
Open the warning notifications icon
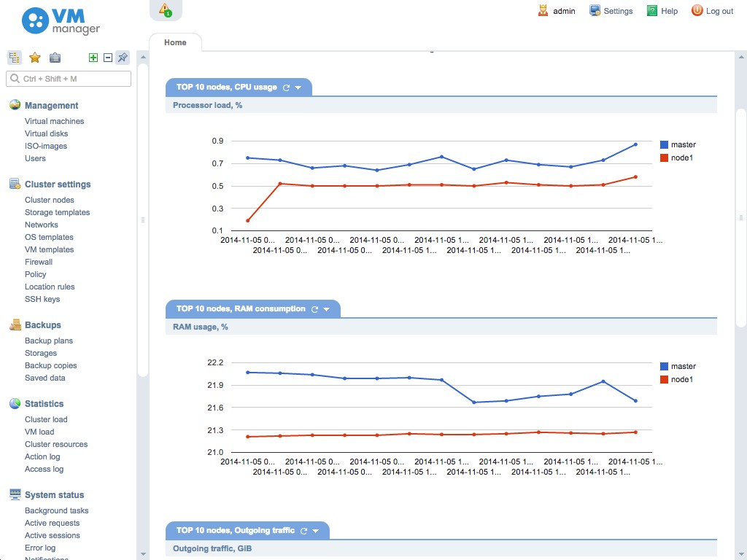pyautogui.click(x=166, y=9)
